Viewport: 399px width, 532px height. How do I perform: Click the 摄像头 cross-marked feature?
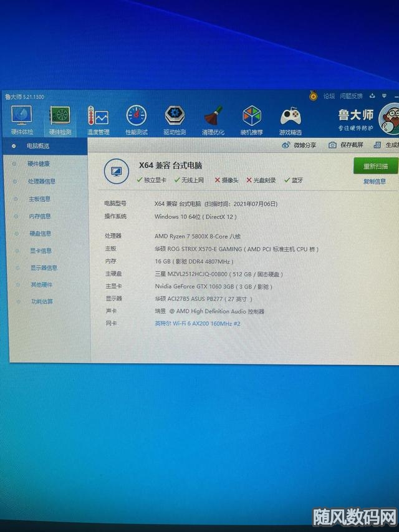226,180
